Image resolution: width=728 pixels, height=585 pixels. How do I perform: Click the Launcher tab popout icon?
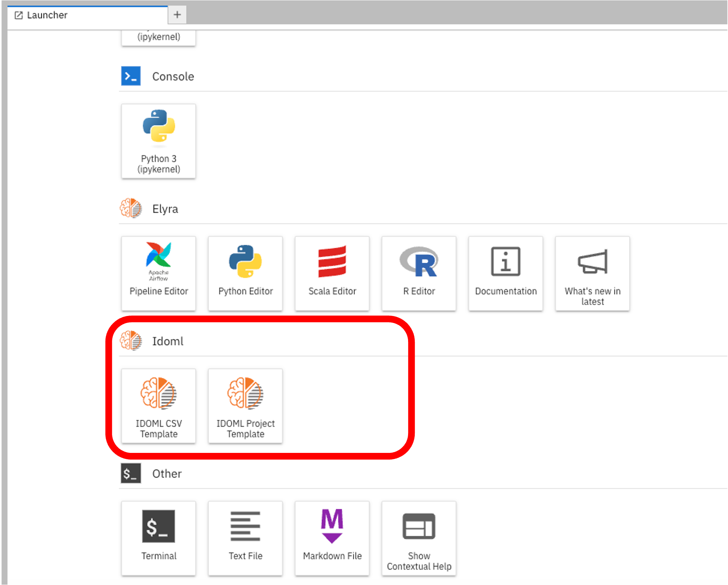[19, 15]
